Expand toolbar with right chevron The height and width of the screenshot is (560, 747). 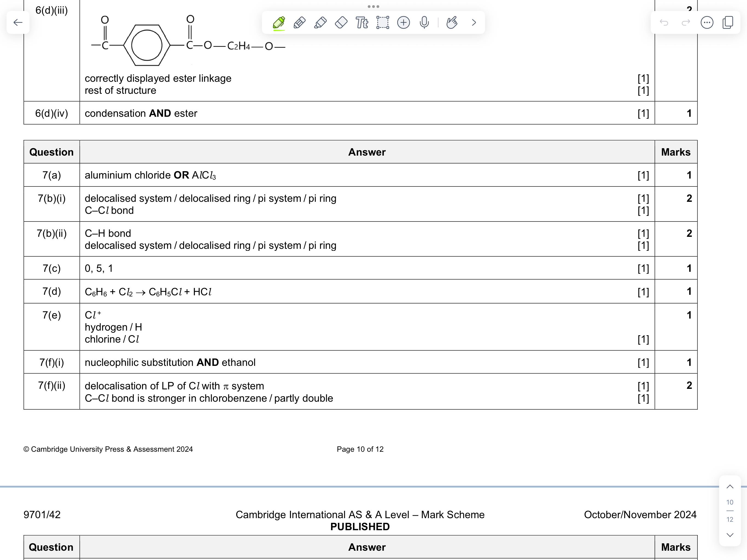tap(474, 23)
